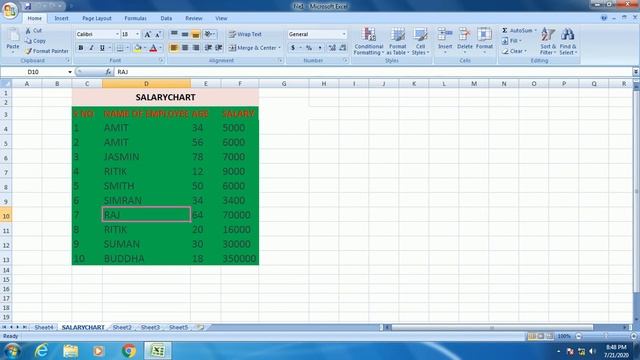The image size is (640, 360).
Task: Click Decrease Indent icon
Action: coord(208,48)
